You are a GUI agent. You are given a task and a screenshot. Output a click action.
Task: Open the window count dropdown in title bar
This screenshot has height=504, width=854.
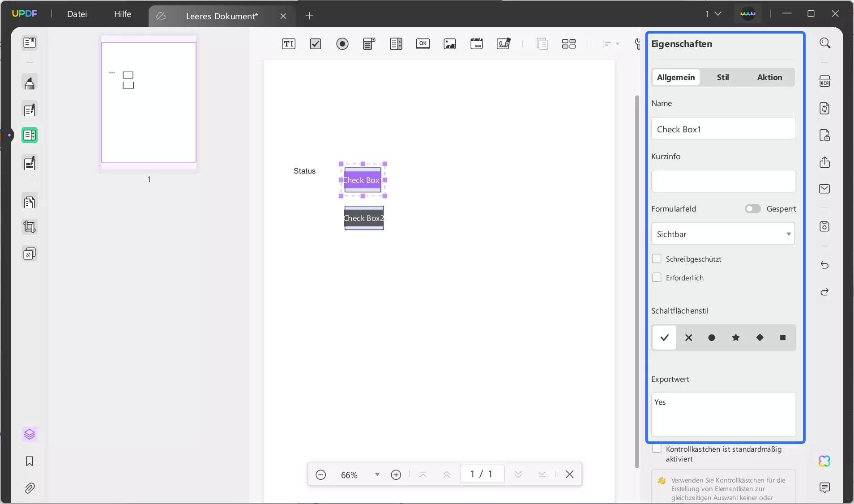coord(713,14)
